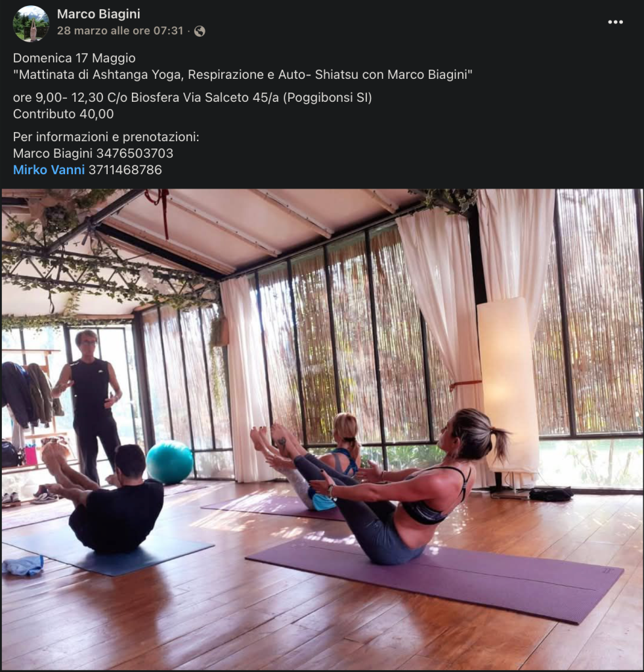Viewport: 644px width, 672px height.
Task: Click the Biosfera Via Salceto address line
Action: (192, 98)
